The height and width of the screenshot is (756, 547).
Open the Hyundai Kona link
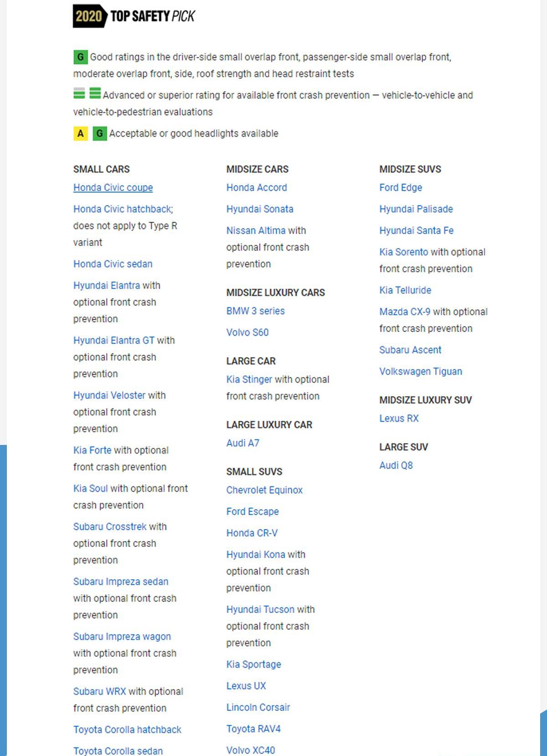256,554
